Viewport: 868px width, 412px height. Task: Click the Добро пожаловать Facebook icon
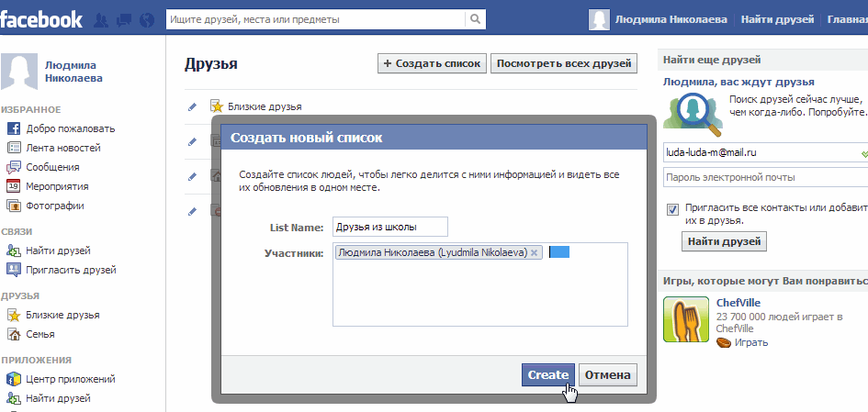pos(13,128)
